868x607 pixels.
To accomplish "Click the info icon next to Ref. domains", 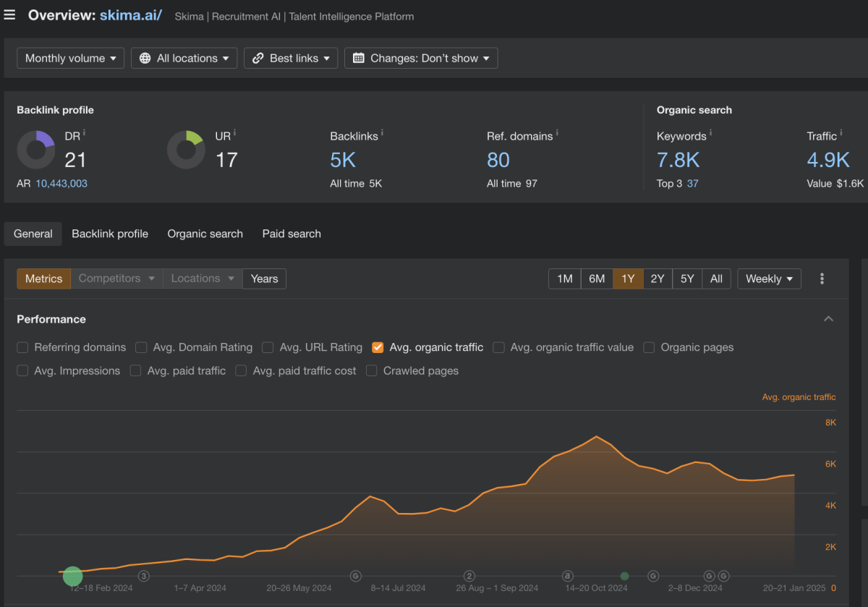I will pos(557,133).
